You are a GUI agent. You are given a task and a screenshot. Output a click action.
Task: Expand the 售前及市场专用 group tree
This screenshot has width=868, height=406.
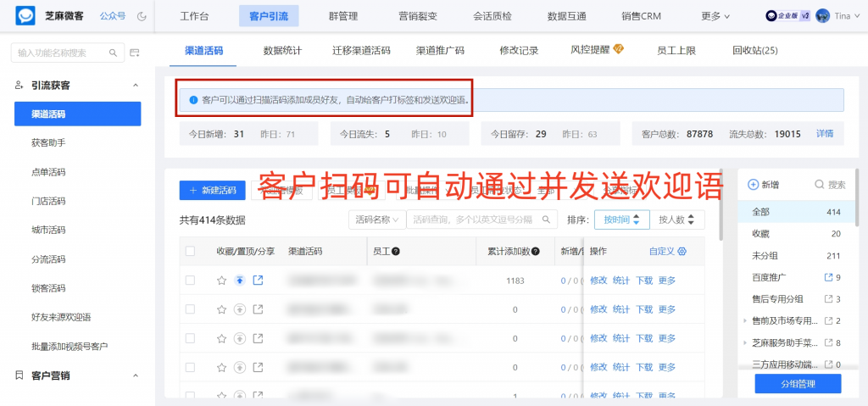[745, 321]
